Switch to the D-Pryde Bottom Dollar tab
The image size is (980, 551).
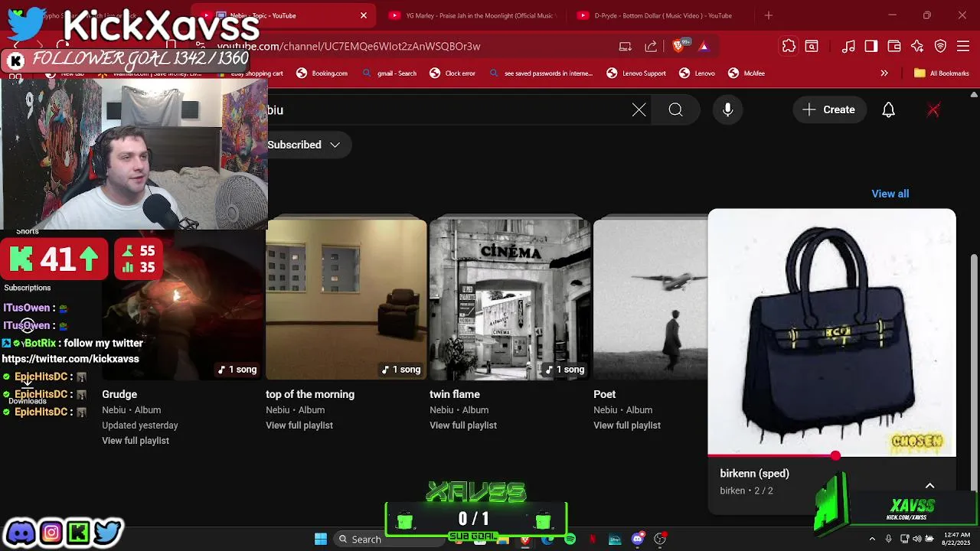pyautogui.click(x=662, y=15)
